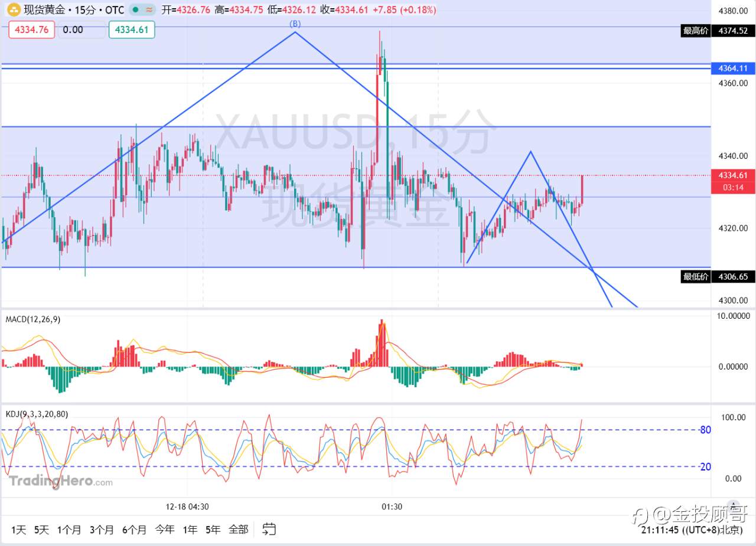Click the KDJ 20 oversold level label

pyautogui.click(x=705, y=466)
